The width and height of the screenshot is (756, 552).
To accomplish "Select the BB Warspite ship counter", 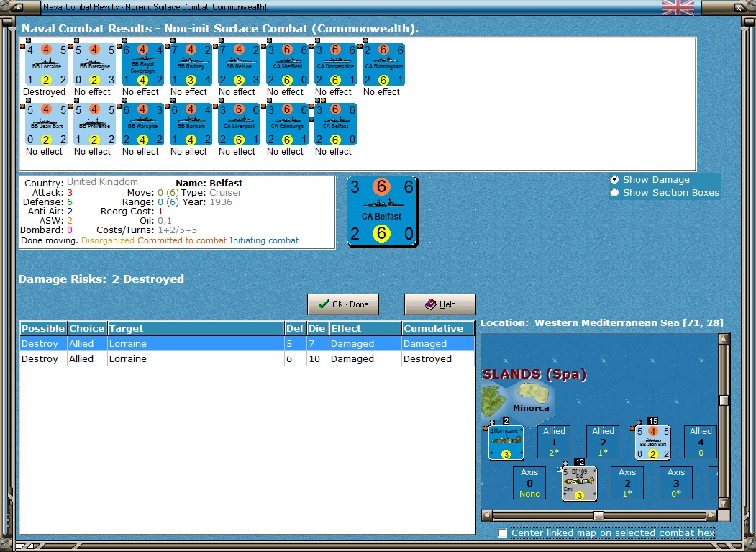I will click(142, 125).
